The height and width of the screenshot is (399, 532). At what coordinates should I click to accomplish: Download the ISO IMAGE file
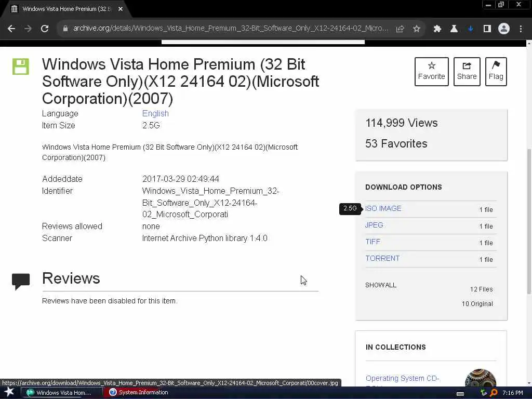coord(383,208)
